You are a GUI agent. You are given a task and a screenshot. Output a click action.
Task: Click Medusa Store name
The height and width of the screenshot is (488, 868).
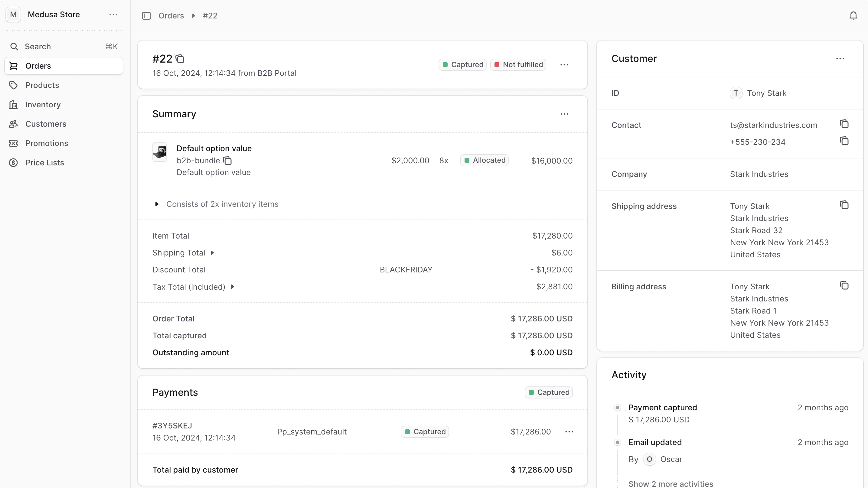tap(54, 15)
